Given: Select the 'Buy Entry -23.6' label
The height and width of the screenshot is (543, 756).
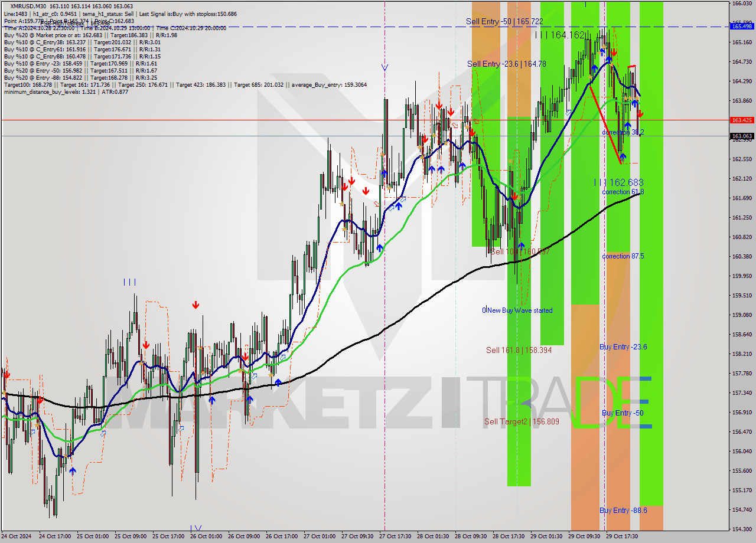Looking at the screenshot, I should [x=623, y=347].
